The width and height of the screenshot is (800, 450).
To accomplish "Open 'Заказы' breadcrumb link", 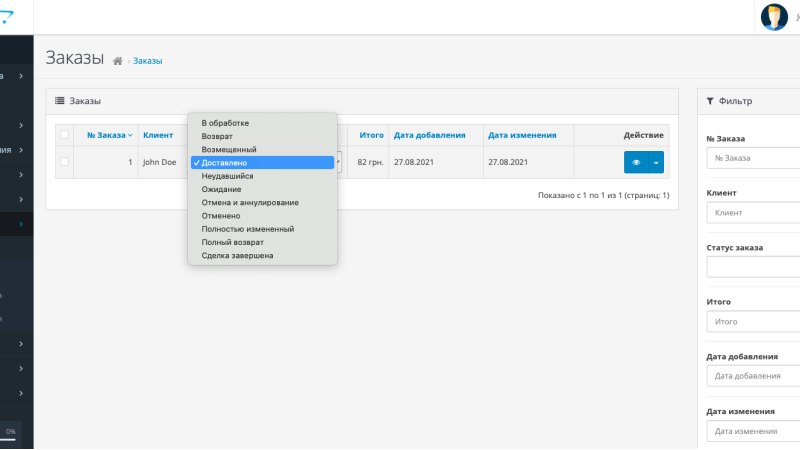I will (147, 61).
